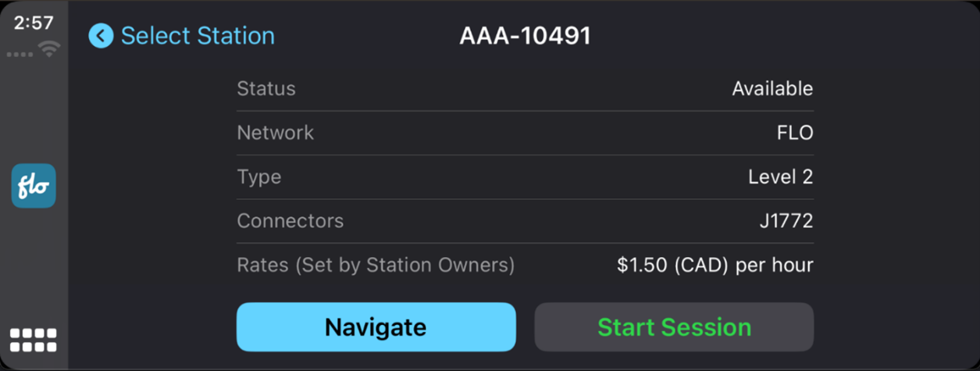The image size is (980, 371).
Task: Open the FLO app icon in sidebar
Action: [x=34, y=186]
